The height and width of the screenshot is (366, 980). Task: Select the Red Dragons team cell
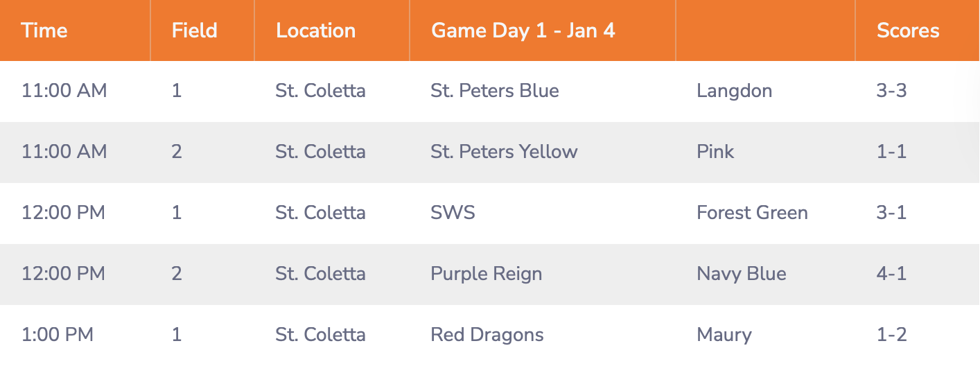point(487,335)
